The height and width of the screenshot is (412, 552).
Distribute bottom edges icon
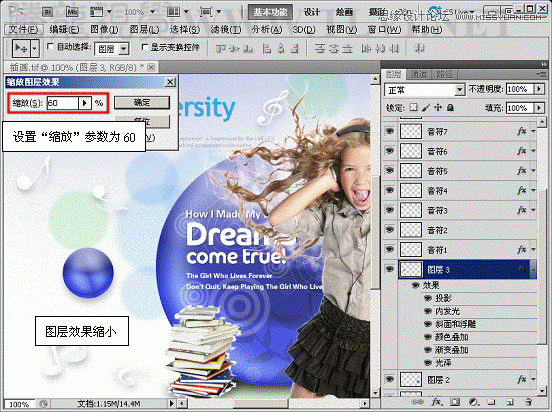click(347, 49)
